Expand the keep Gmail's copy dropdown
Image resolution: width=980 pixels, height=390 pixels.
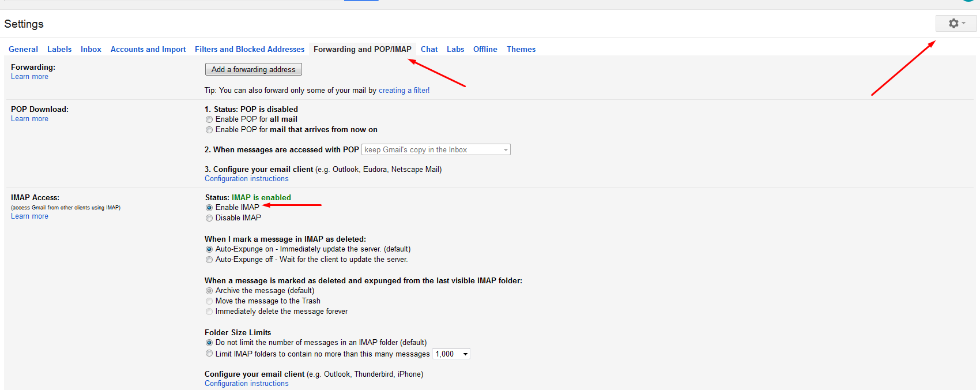point(436,150)
